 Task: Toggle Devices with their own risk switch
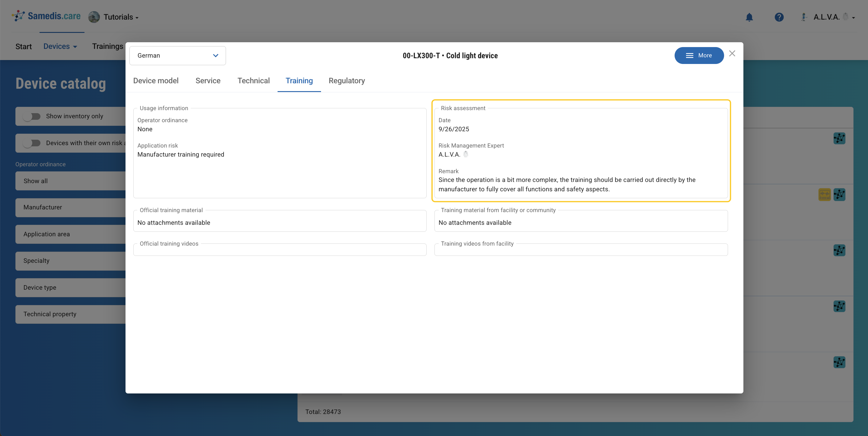tap(32, 143)
